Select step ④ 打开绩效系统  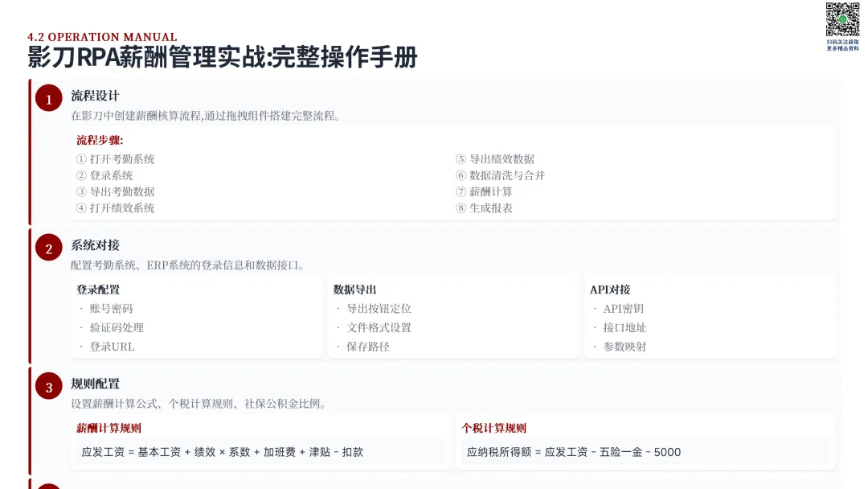115,208
